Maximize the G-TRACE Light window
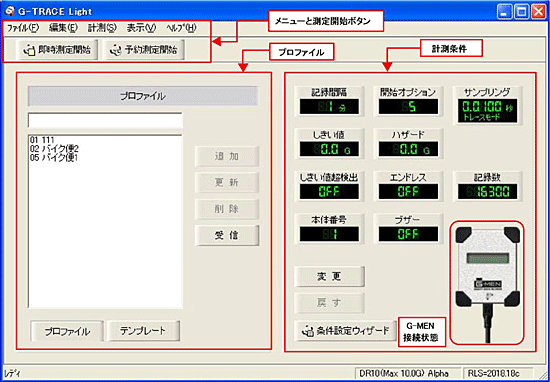The height and width of the screenshot is (382, 550). point(522,12)
